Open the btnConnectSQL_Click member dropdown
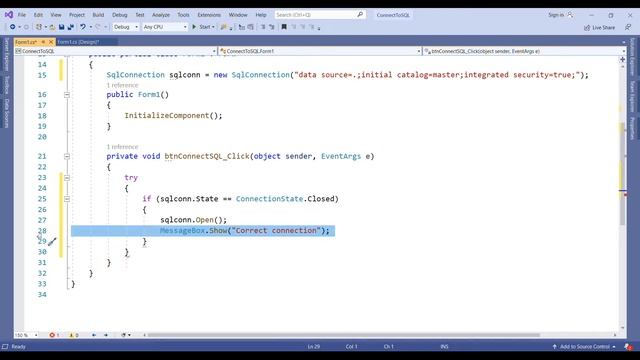This screenshot has width=640, height=360. click(525, 51)
